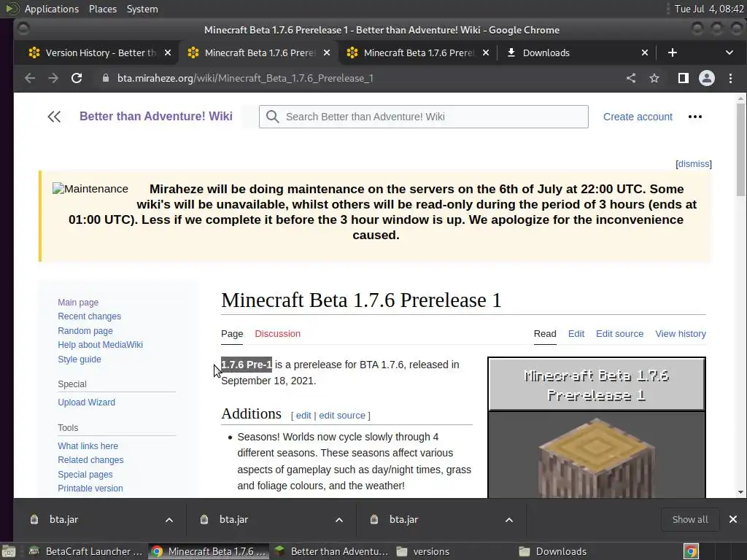
Task: Close the active Minecraft Beta 1.7.6 tab
Action: point(327,52)
